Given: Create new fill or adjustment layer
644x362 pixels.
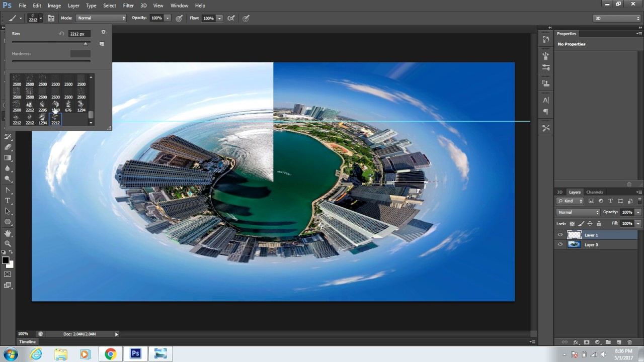Looking at the screenshot, I should (597, 342).
